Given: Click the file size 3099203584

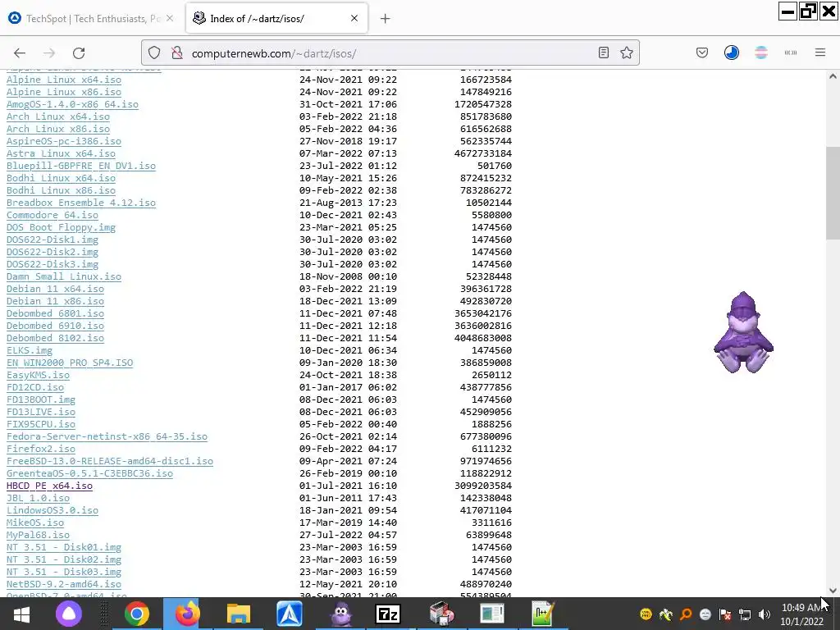Looking at the screenshot, I should (482, 486).
